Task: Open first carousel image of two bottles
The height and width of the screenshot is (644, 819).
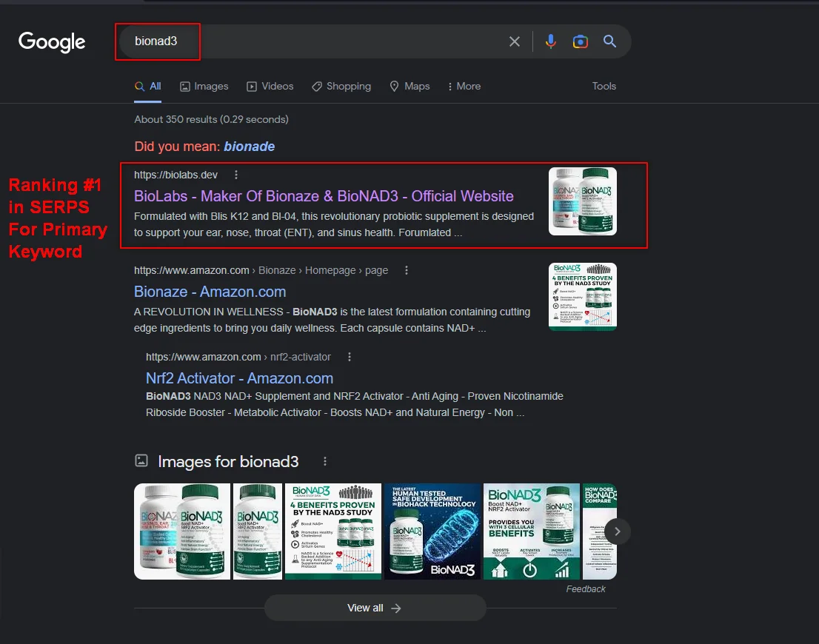Action: pos(182,531)
